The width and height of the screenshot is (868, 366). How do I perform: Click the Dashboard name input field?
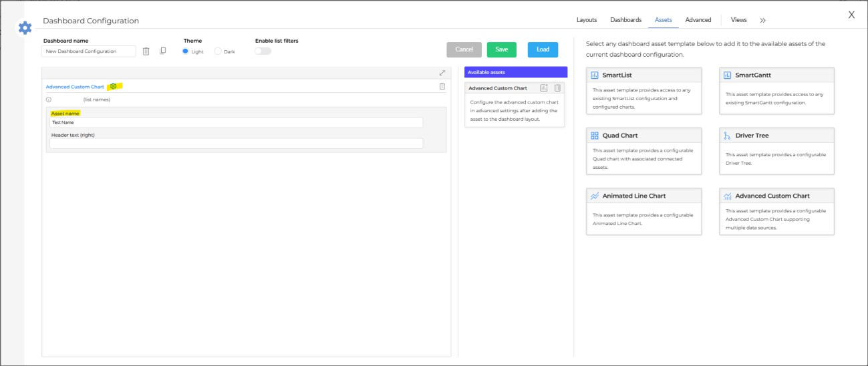point(89,51)
